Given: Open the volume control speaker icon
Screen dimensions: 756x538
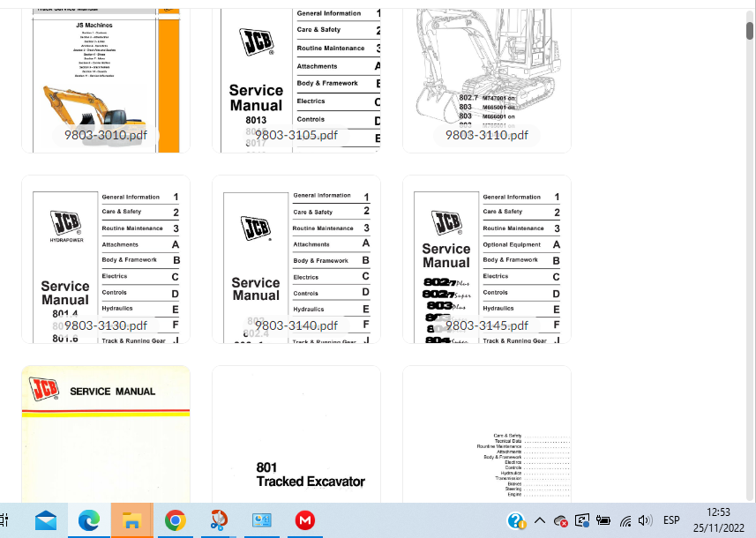Looking at the screenshot, I should 645,520.
